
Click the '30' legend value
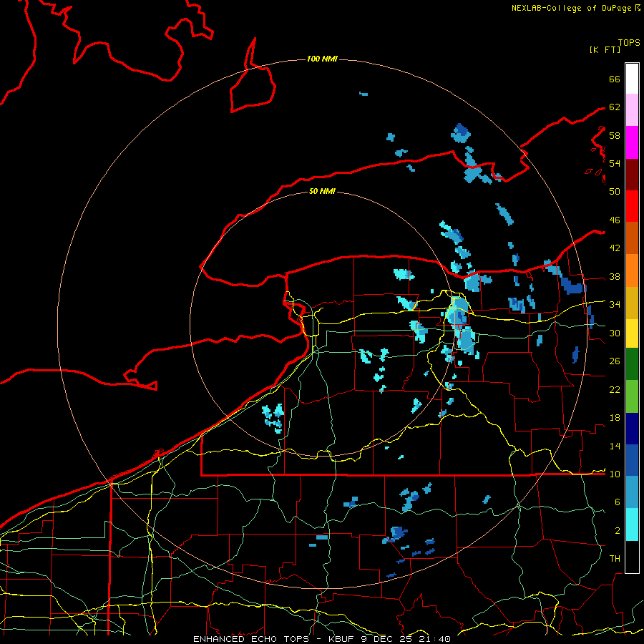point(615,333)
